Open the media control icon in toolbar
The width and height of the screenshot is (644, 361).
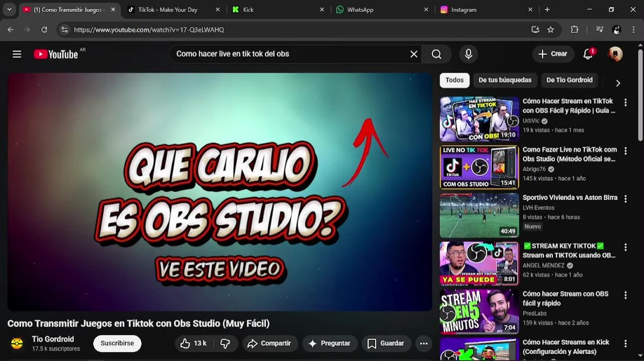click(x=599, y=30)
